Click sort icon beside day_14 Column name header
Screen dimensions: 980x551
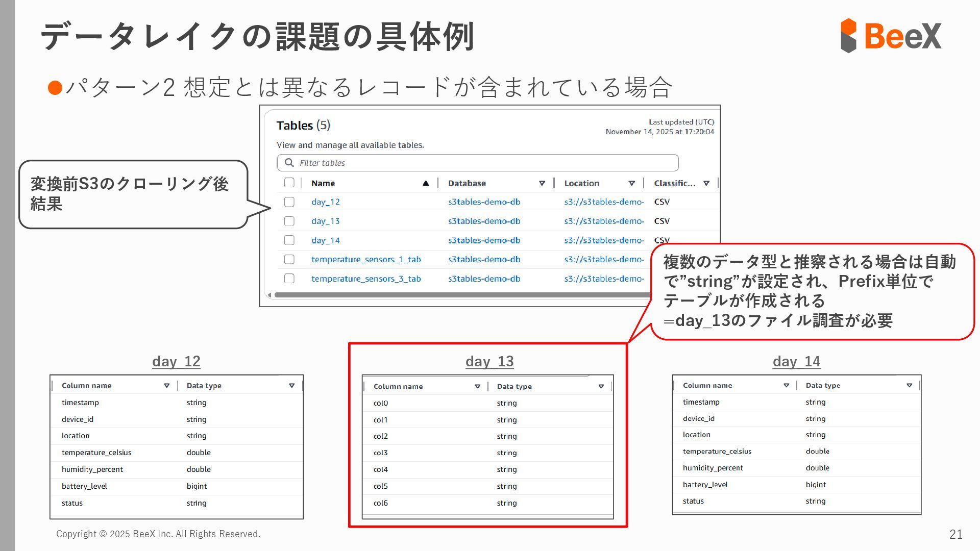coord(786,385)
